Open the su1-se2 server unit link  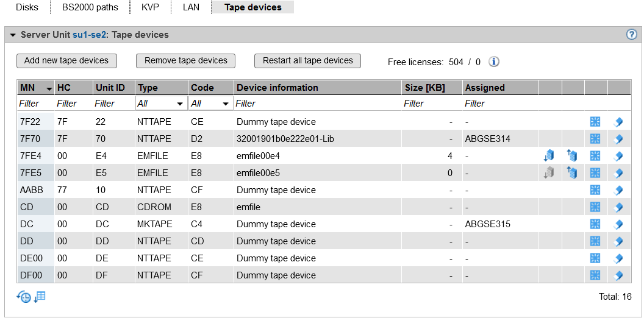[x=89, y=35]
